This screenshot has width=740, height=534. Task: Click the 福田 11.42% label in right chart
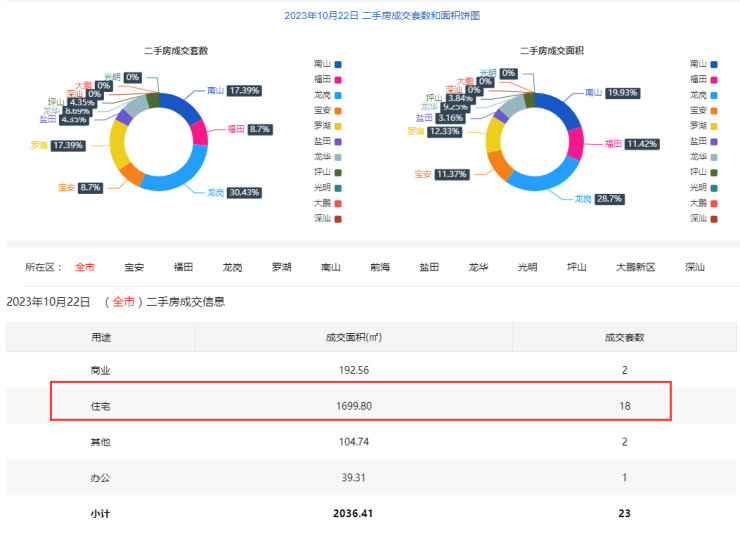point(642,144)
